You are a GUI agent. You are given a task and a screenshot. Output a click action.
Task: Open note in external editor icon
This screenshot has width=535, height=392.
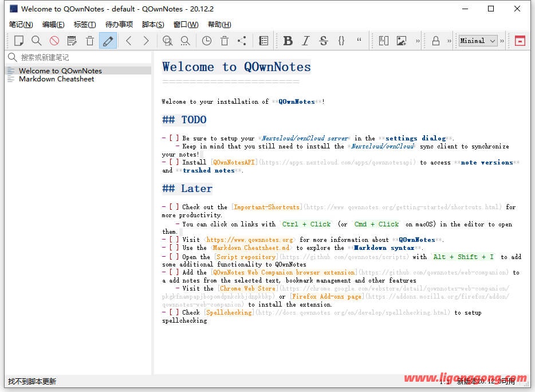[x=72, y=41]
